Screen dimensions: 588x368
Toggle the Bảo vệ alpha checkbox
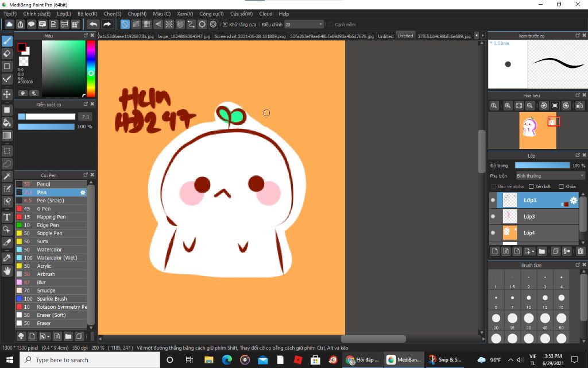[x=493, y=186]
